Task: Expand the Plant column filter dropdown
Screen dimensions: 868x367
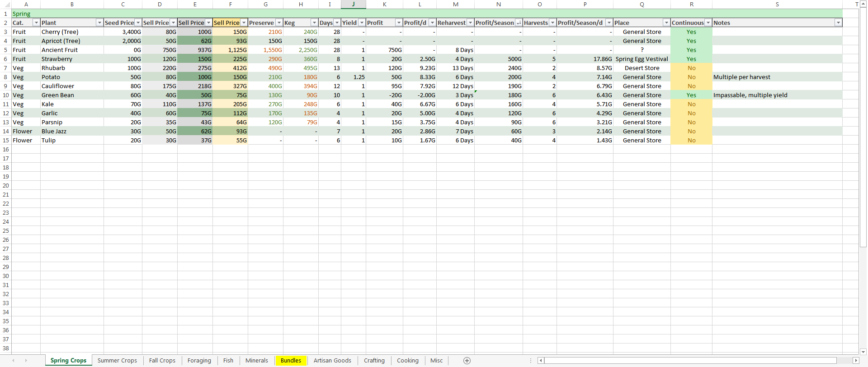Action: point(99,23)
